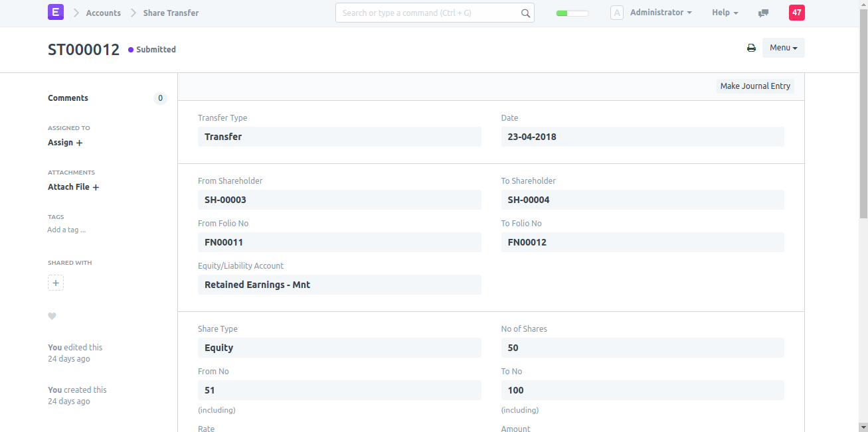Select the Date value 23-04-2018
The height and width of the screenshot is (432, 868).
tap(642, 137)
